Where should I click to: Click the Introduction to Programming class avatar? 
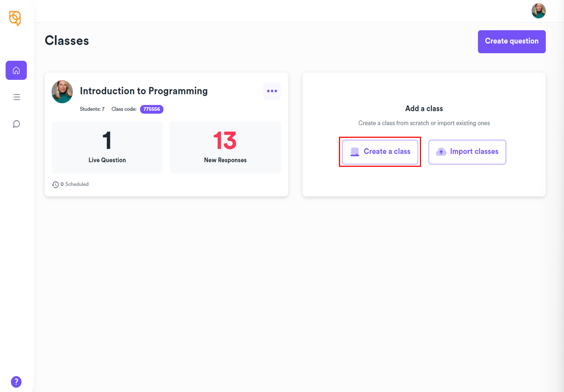click(62, 92)
